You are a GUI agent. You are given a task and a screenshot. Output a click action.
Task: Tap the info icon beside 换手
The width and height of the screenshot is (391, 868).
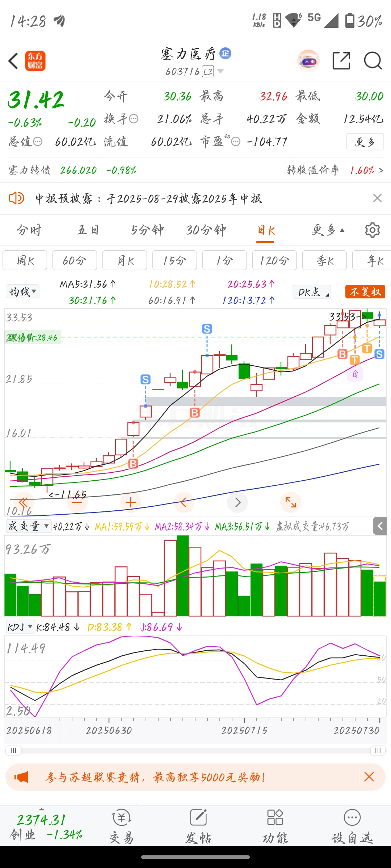click(134, 119)
